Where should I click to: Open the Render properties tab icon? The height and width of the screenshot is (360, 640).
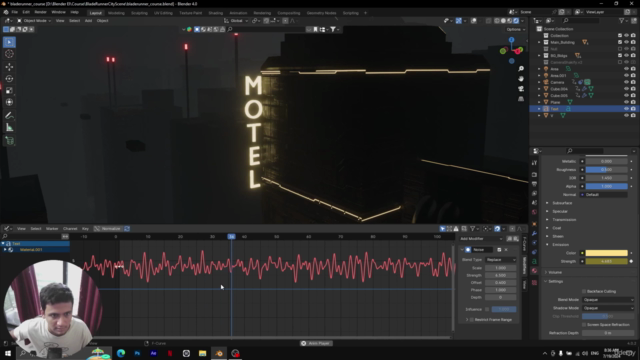(534, 174)
